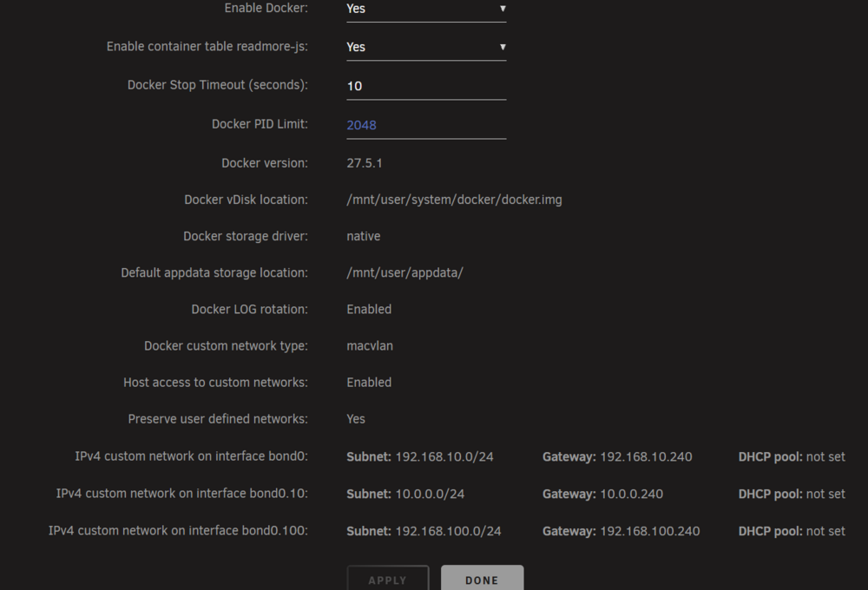This screenshot has height=590, width=868.
Task: Click the IPv4 custom network on interface bond0.100 label
Action: pyautogui.click(x=178, y=531)
